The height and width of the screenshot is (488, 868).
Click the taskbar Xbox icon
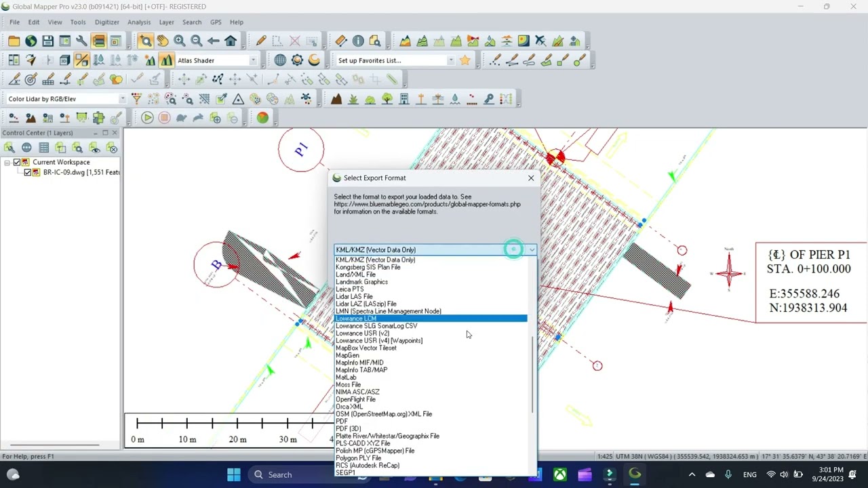560,474
